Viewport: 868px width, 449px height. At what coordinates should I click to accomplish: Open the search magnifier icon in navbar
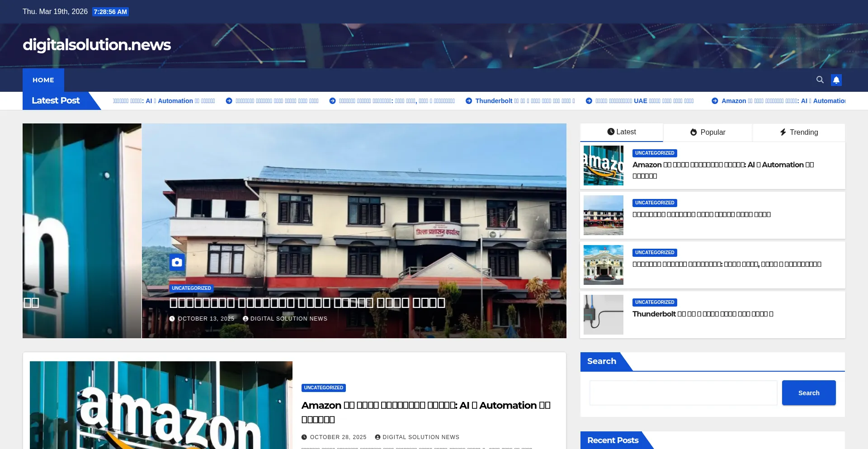click(820, 80)
